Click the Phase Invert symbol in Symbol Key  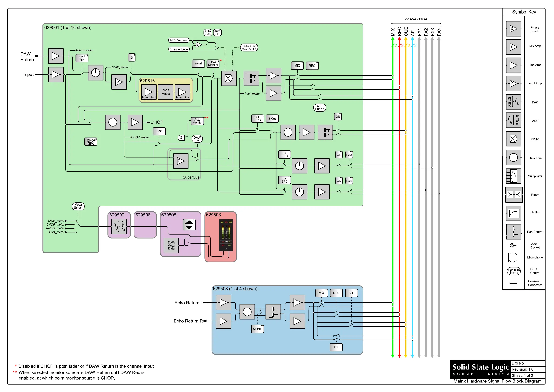513,29
